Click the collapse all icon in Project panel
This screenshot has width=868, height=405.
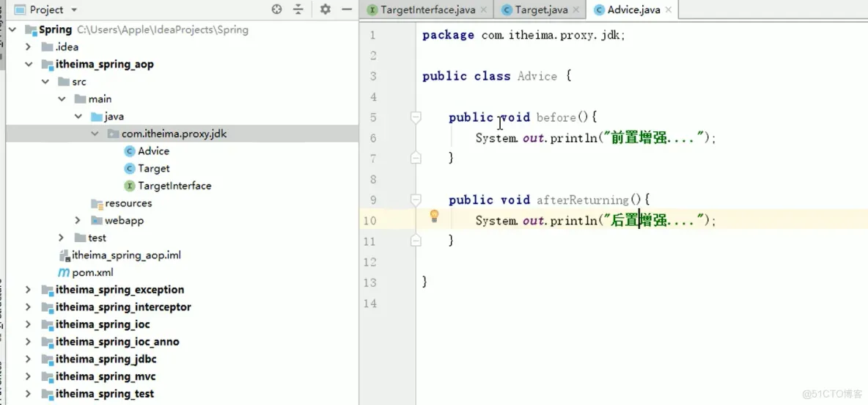(x=298, y=9)
